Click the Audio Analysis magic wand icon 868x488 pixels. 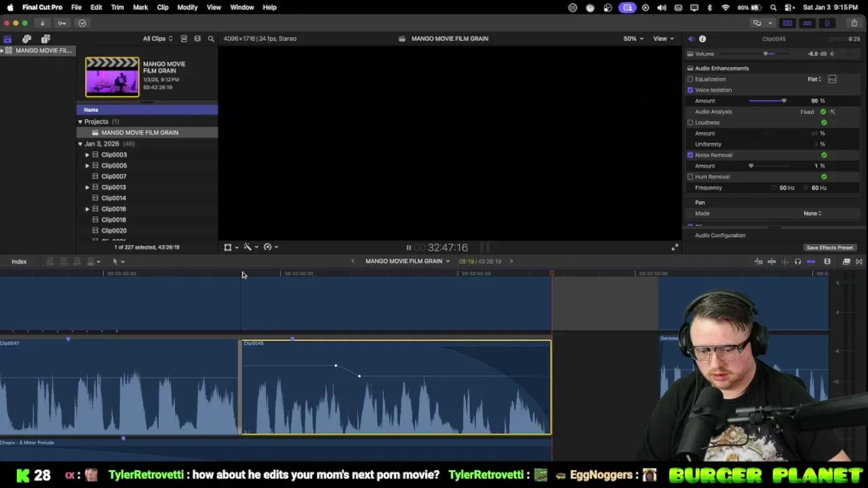(833, 112)
